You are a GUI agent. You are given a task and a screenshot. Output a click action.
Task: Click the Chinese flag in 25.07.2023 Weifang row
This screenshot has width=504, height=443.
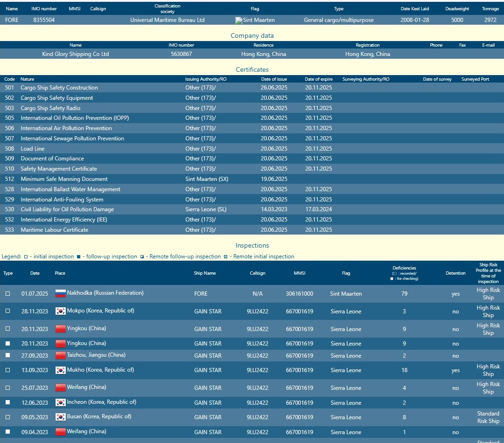[x=60, y=388]
